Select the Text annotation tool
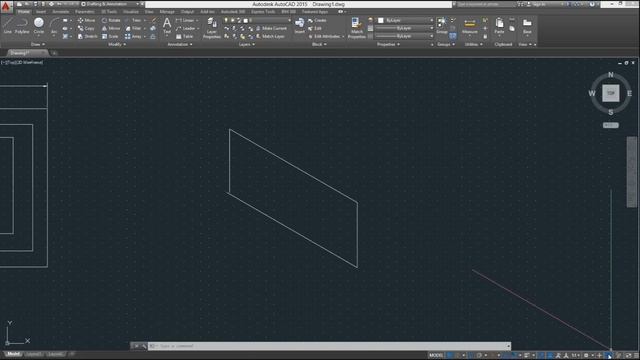Image resolution: width=640 pixels, height=360 pixels. click(x=167, y=25)
